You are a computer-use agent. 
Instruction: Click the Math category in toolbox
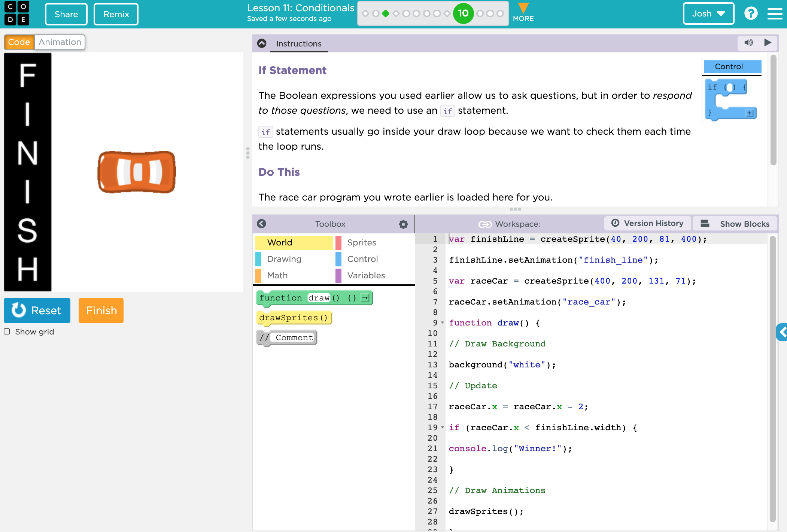278,274
